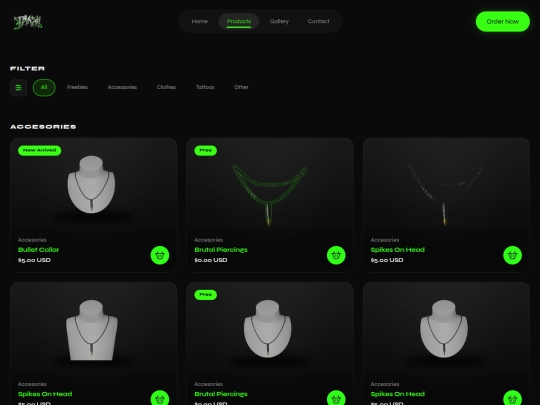Click the Trash graffiti logo
The image size is (540, 405).
28,22
